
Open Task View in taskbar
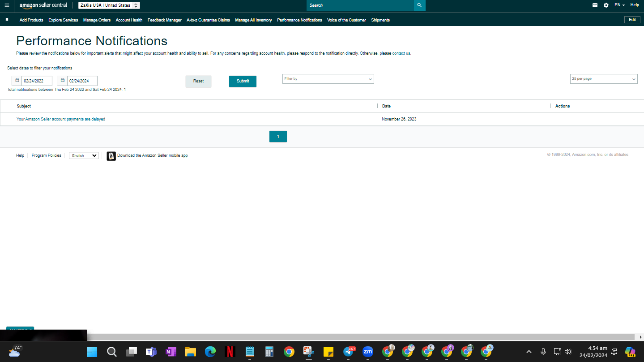132,352
